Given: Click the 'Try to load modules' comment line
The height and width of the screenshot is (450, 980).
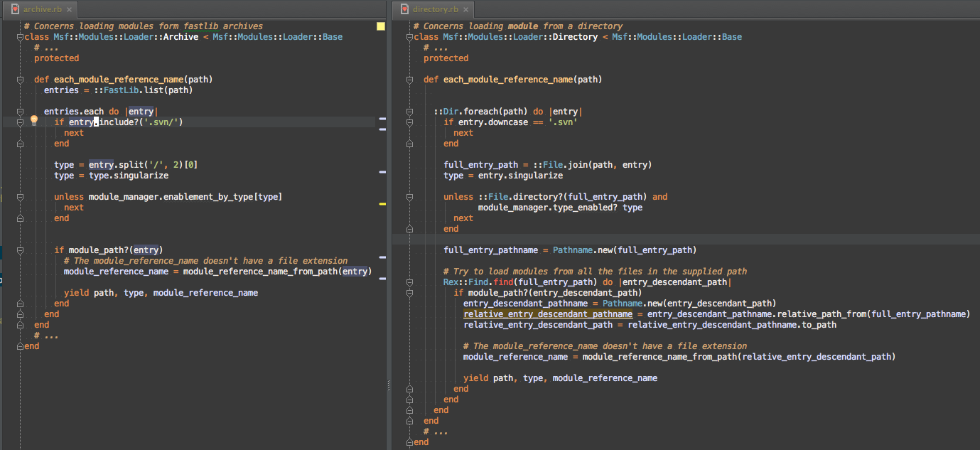Looking at the screenshot, I should [595, 272].
